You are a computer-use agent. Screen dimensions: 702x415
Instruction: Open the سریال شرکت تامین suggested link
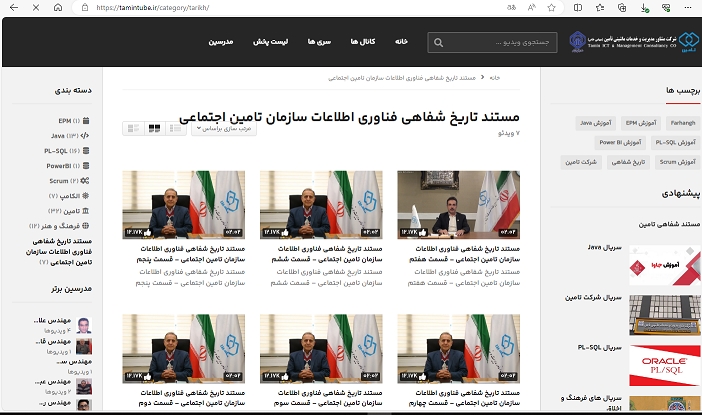pyautogui.click(x=593, y=297)
